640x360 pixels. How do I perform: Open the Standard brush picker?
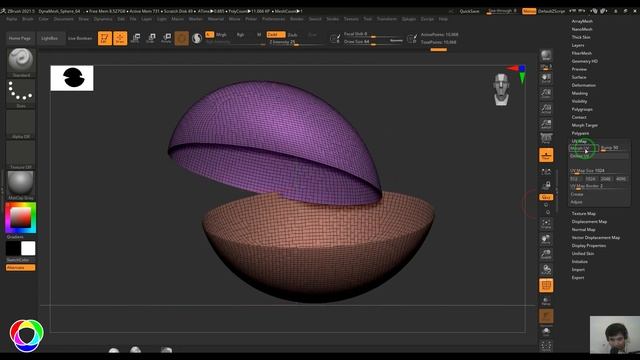click(x=20, y=62)
